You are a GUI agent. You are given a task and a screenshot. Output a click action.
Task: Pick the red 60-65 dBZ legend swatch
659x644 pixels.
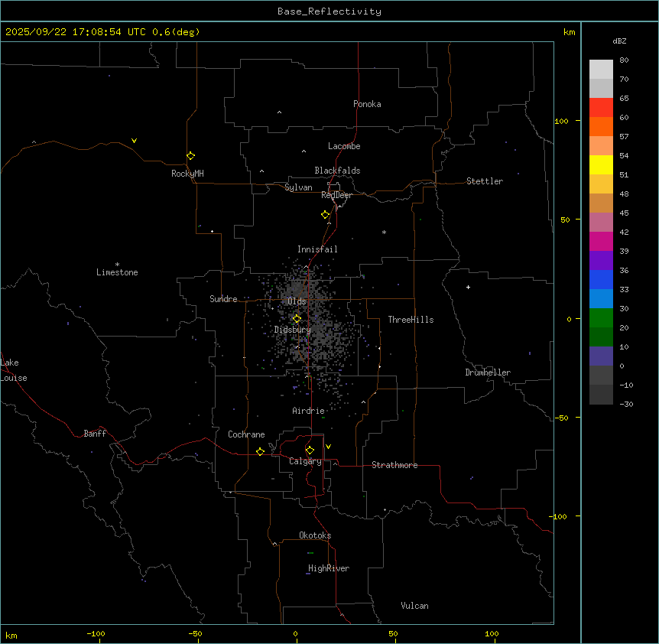pos(601,107)
